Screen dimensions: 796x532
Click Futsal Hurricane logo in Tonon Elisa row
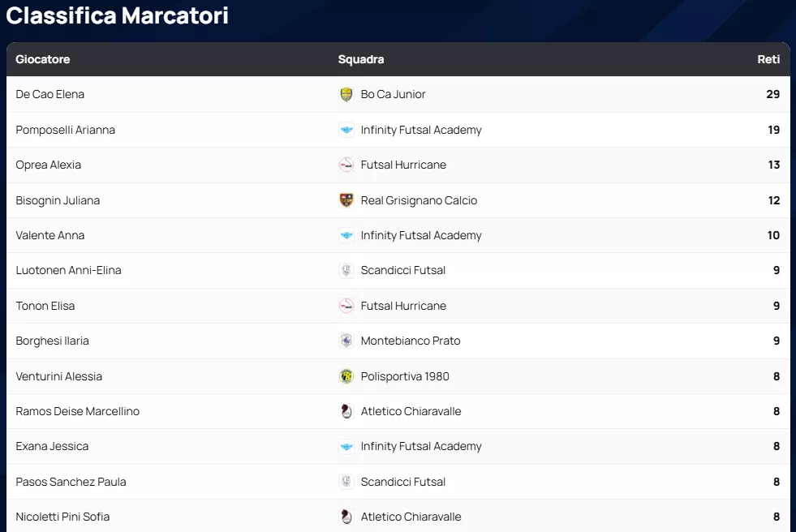[x=346, y=306]
